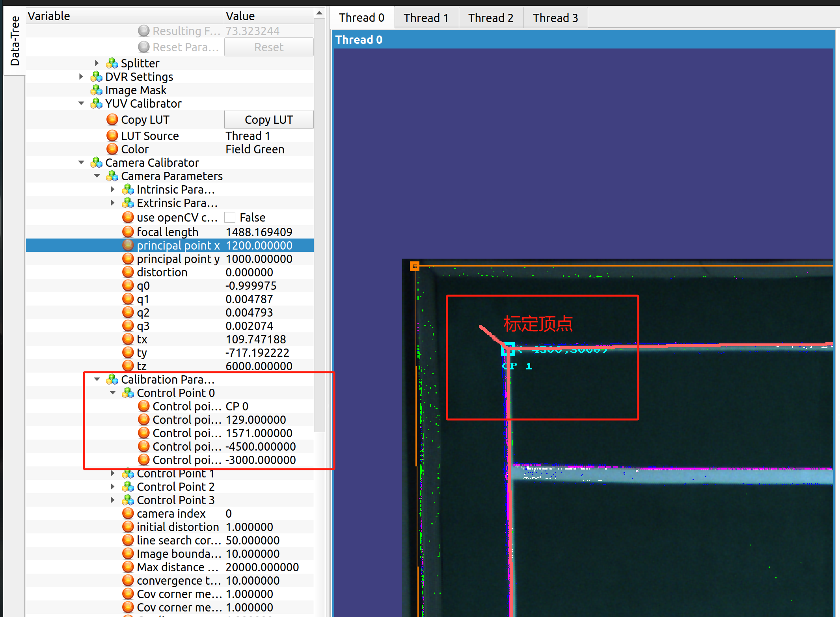Expand the DVR Settings tree node
The image size is (840, 617).
pyautogui.click(x=81, y=76)
